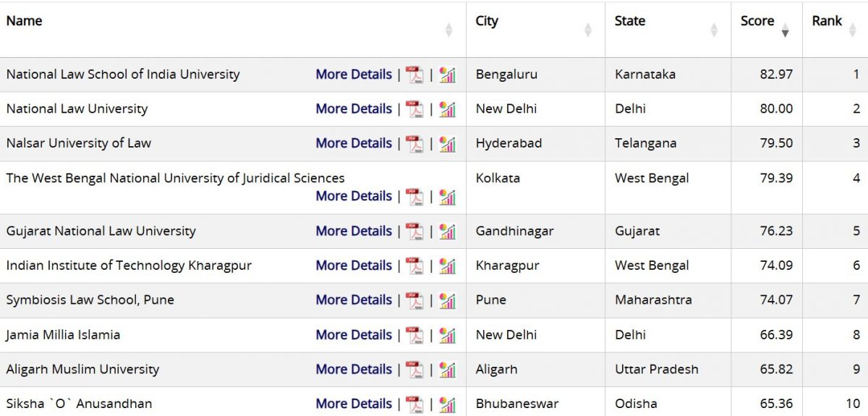Screen dimensions: 868x416
Task: Select the Kolkata city cell
Action: pos(535,187)
